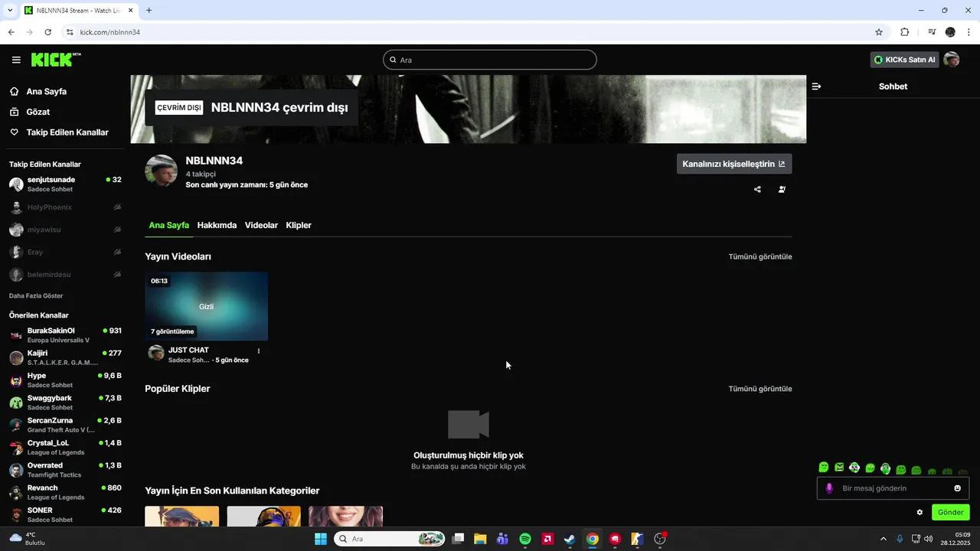Show hidden system tray icons
The image size is (980, 551).
[883, 539]
